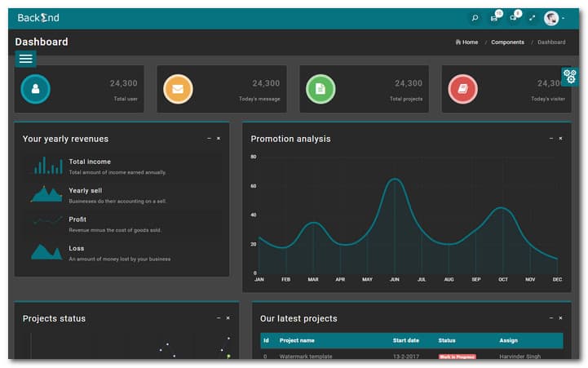Click the Total user circle icon
588x368 pixels.
(x=36, y=89)
